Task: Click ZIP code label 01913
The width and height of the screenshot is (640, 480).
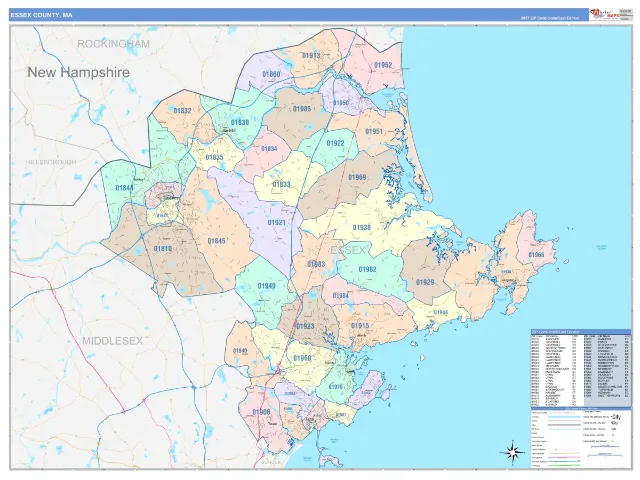Action: [311, 55]
